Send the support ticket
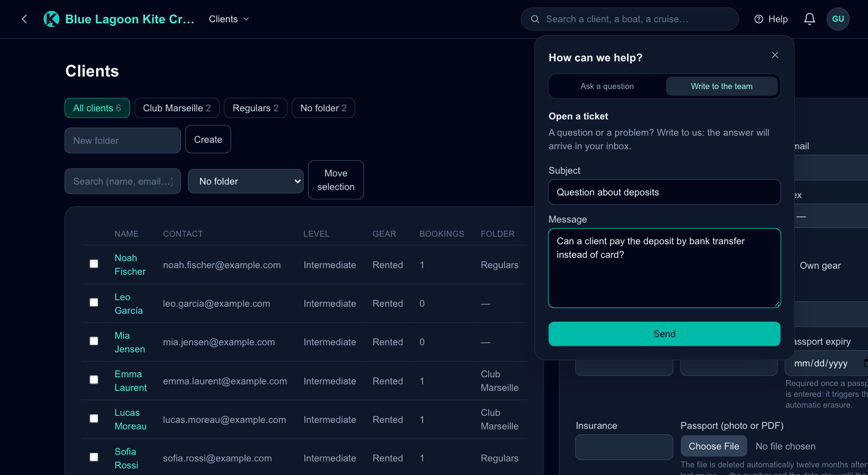Viewport: 868px width, 475px height. point(665,334)
